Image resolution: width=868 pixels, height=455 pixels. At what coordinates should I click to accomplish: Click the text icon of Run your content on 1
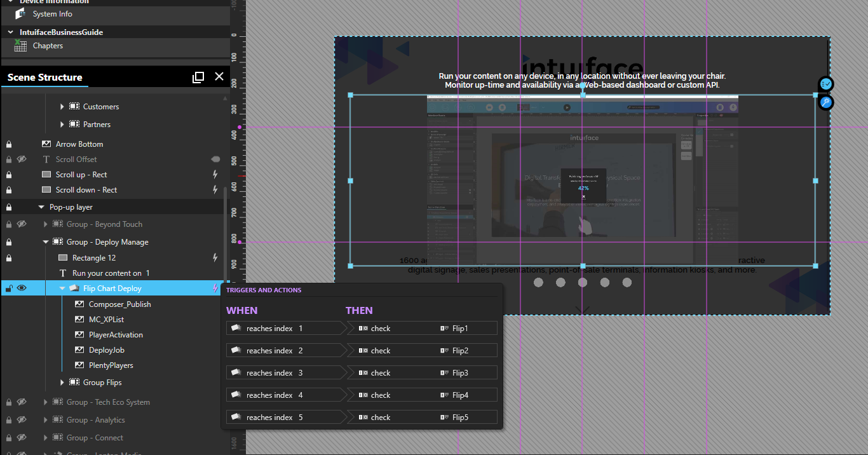[x=63, y=273]
